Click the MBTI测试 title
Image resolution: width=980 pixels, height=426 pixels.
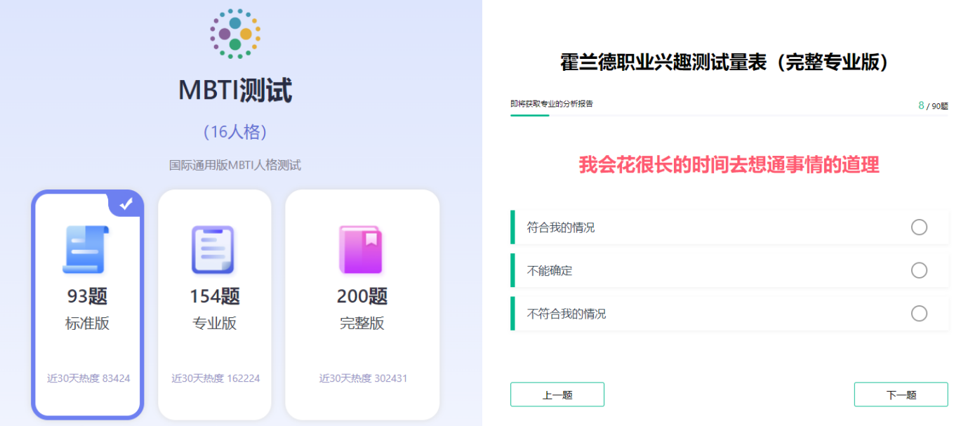pyautogui.click(x=235, y=91)
